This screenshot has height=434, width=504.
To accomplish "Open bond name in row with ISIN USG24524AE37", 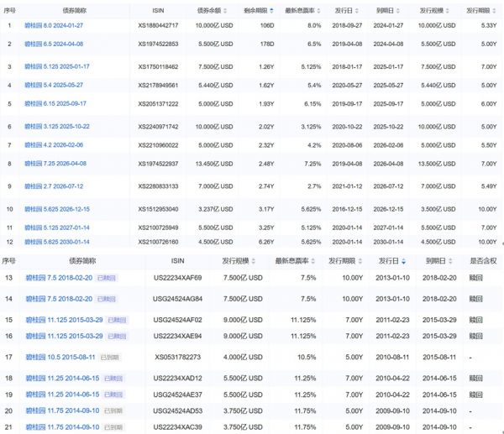I will (x=62, y=395).
